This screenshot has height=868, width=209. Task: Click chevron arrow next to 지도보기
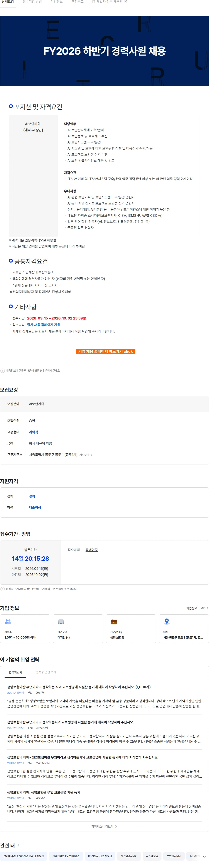click(x=91, y=455)
